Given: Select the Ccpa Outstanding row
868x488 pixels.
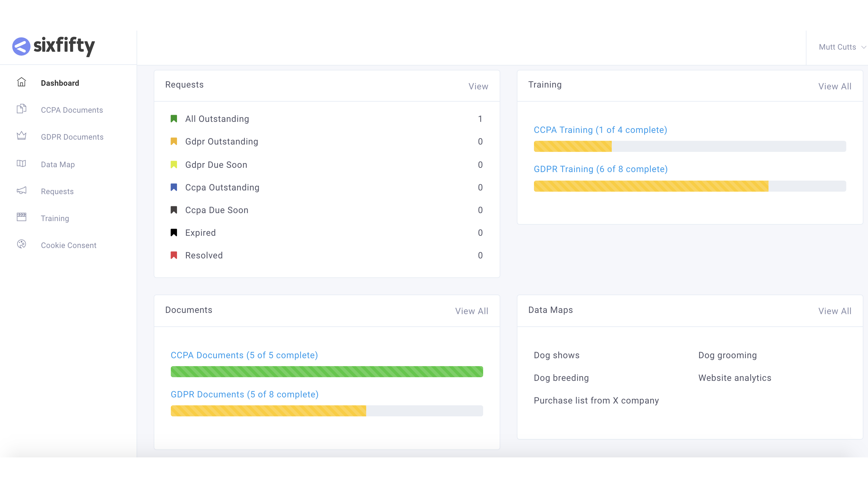Looking at the screenshot, I should pyautogui.click(x=327, y=187).
